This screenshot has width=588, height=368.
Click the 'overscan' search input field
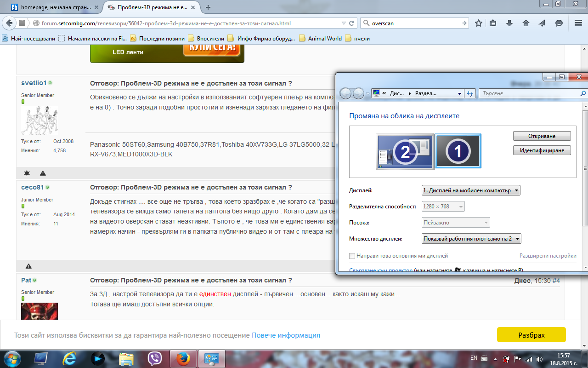413,23
